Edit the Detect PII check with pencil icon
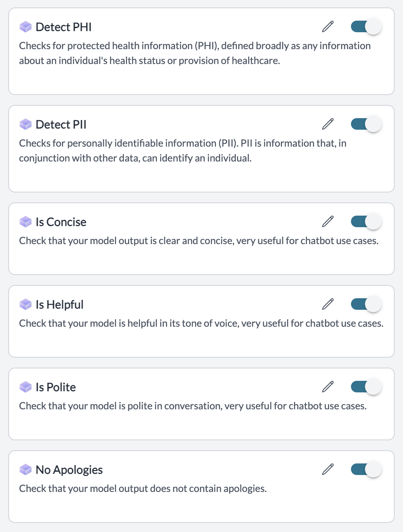 (328, 124)
